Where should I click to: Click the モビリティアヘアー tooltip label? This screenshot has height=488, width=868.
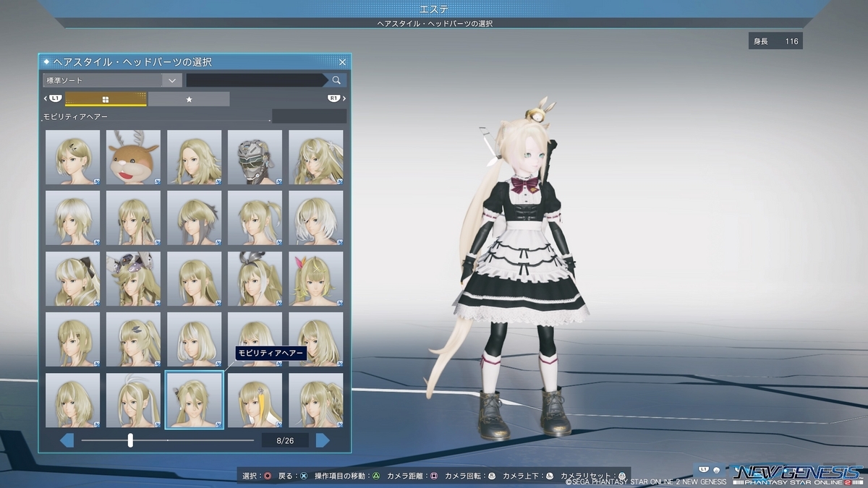click(x=271, y=354)
